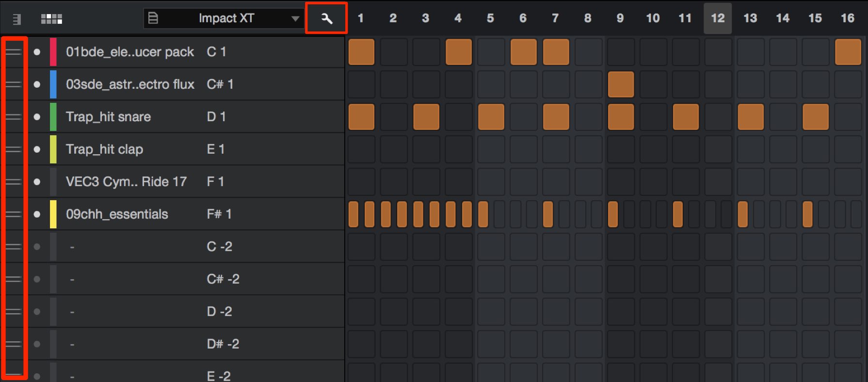Screen dimensions: 868x382
Task: Disable the Trap_hit snare step 9 note
Action: click(621, 117)
